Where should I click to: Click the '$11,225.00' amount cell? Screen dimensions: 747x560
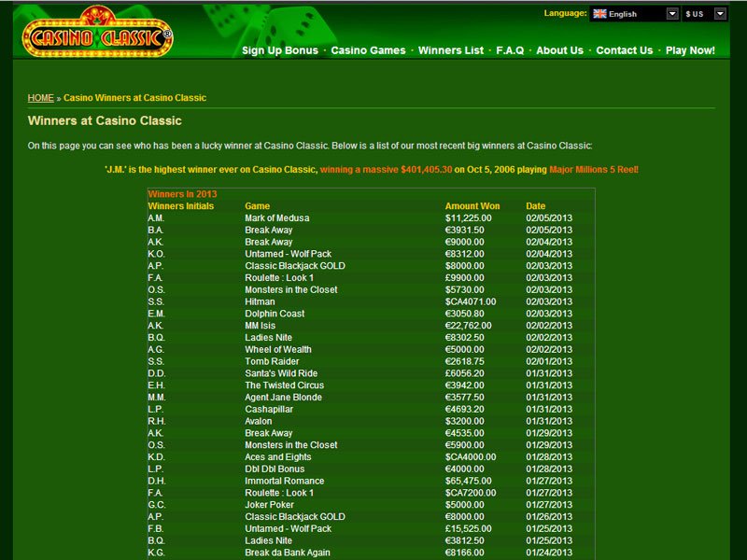(x=469, y=218)
